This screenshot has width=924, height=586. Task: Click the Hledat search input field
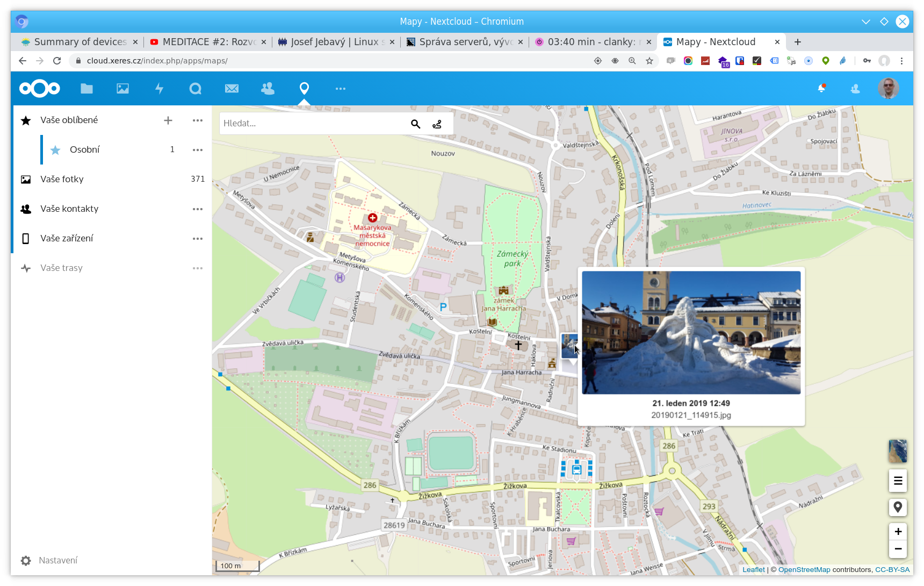pyautogui.click(x=312, y=124)
